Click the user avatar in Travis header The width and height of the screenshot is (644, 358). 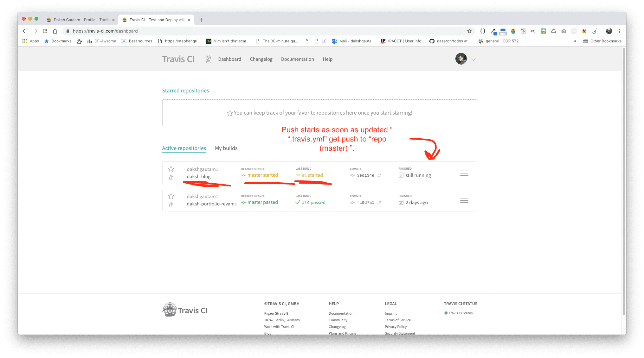point(461,59)
